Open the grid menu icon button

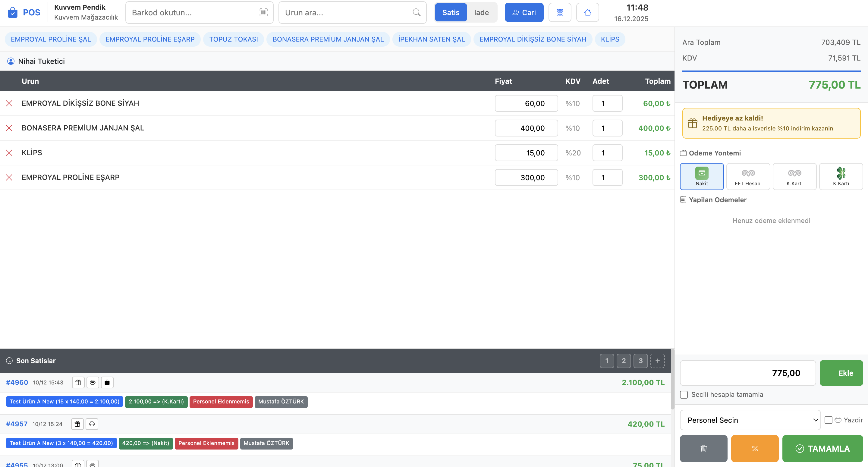coord(560,12)
